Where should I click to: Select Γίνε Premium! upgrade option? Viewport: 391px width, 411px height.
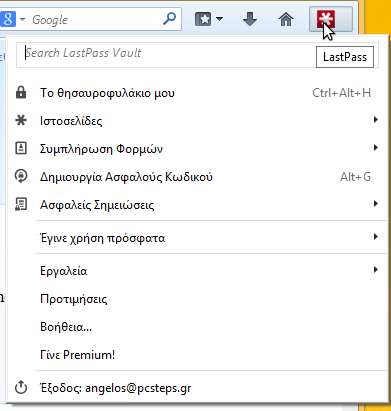click(197, 355)
